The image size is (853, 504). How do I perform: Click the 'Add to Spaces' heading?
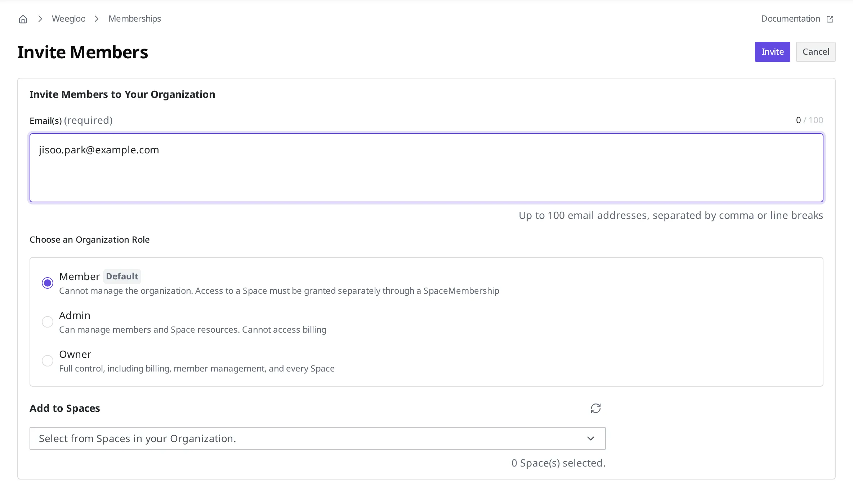(x=65, y=408)
